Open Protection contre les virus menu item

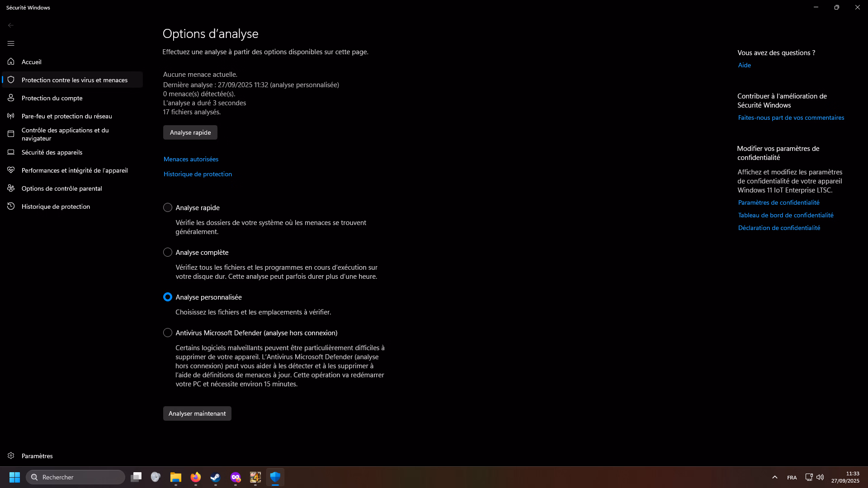[75, 80]
